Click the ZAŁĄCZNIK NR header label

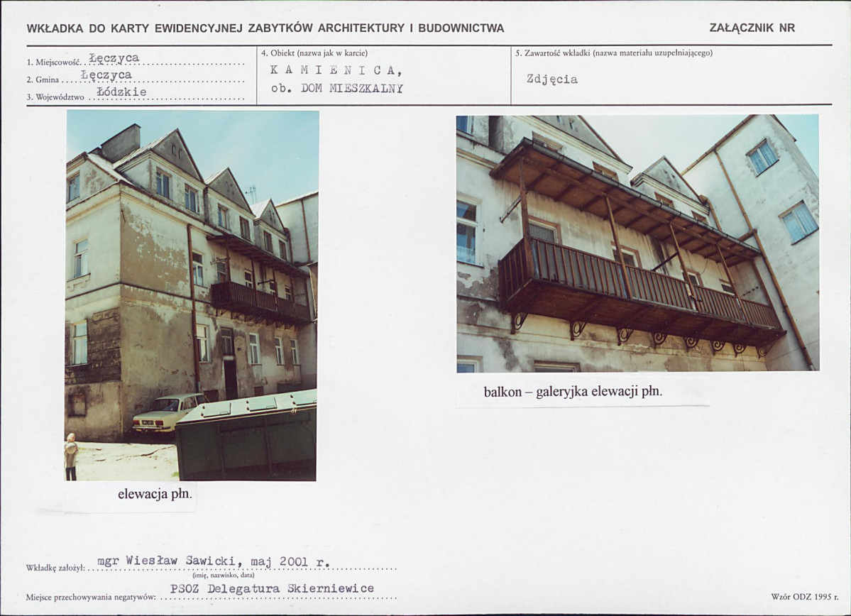pos(752,28)
